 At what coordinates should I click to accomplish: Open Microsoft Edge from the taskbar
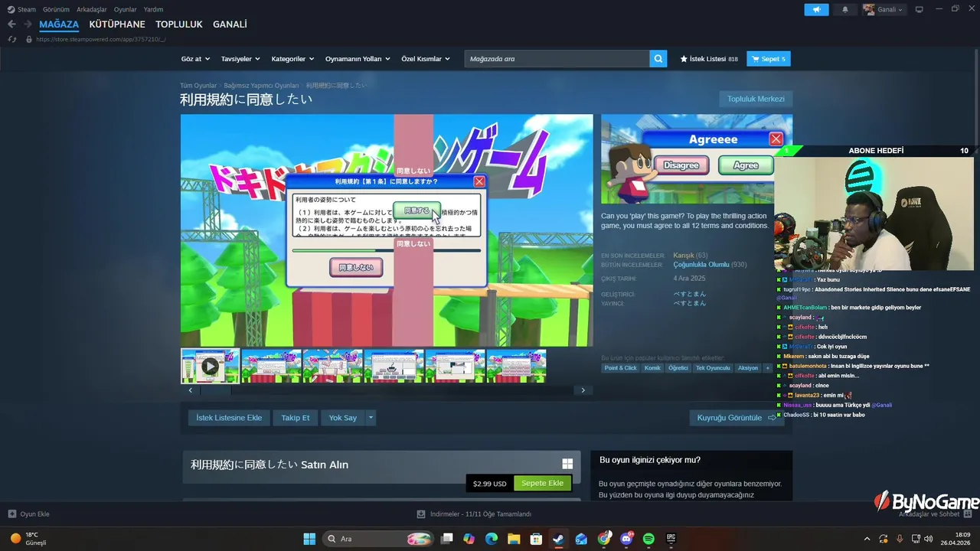click(492, 539)
